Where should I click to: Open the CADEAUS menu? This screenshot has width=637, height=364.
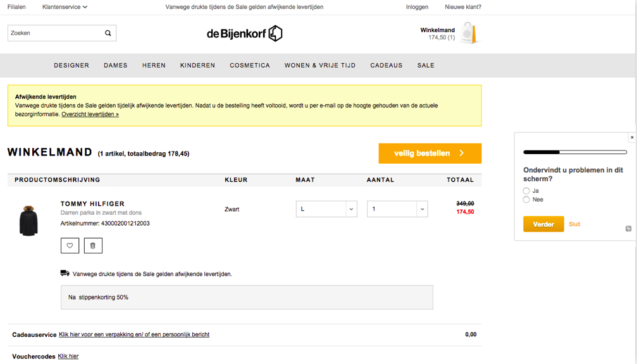pos(387,65)
